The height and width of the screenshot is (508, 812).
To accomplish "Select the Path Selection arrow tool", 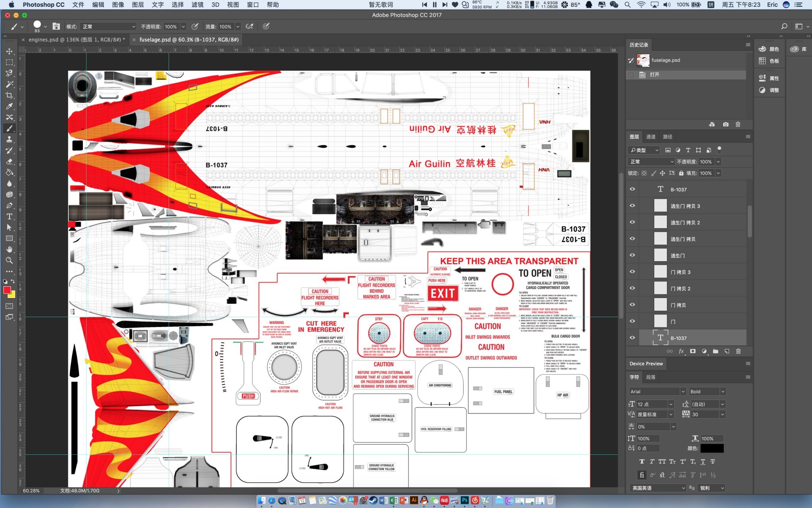I will pyautogui.click(x=10, y=227).
